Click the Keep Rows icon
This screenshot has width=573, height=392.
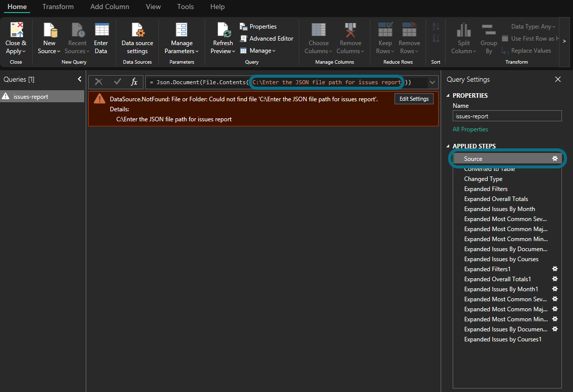point(385,30)
